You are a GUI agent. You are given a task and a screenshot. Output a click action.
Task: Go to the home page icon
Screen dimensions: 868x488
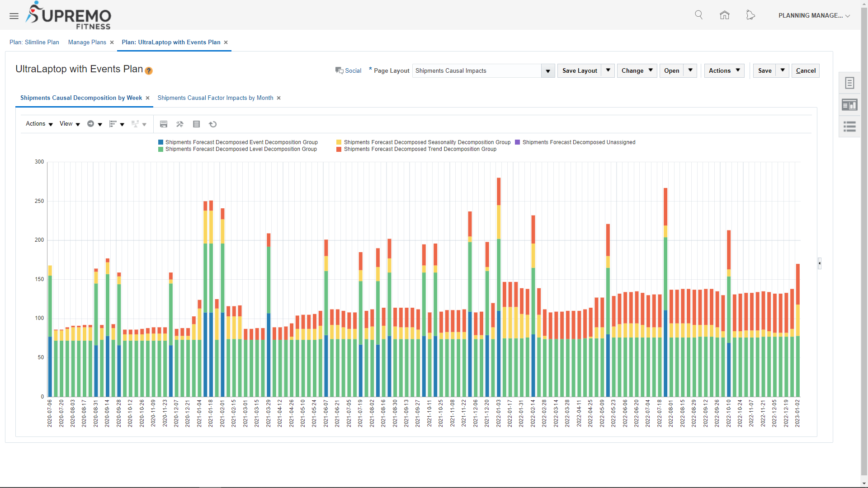[x=724, y=15]
